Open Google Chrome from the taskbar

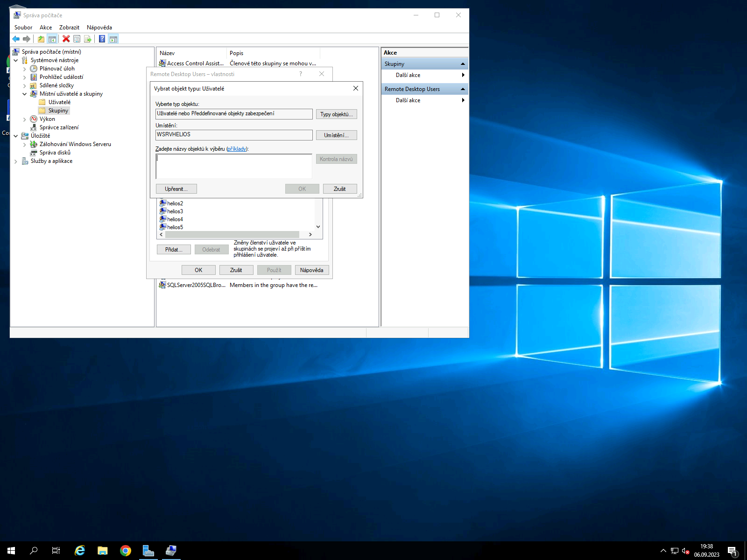(125, 551)
